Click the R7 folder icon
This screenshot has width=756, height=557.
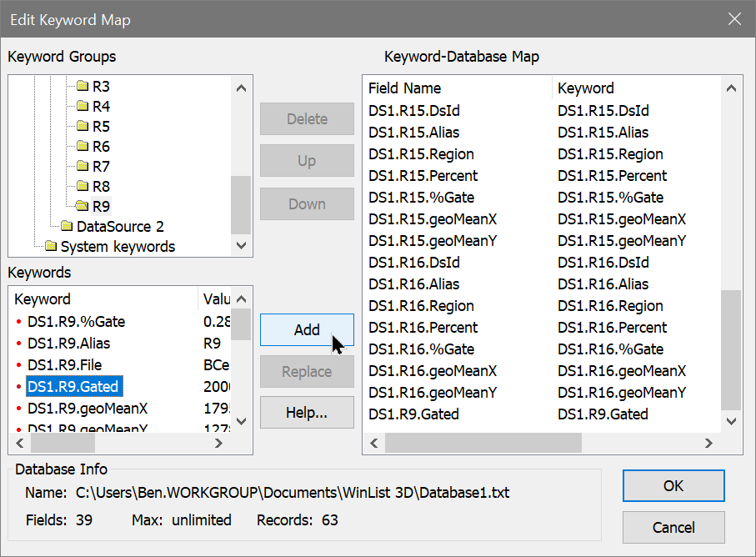pos(82,166)
